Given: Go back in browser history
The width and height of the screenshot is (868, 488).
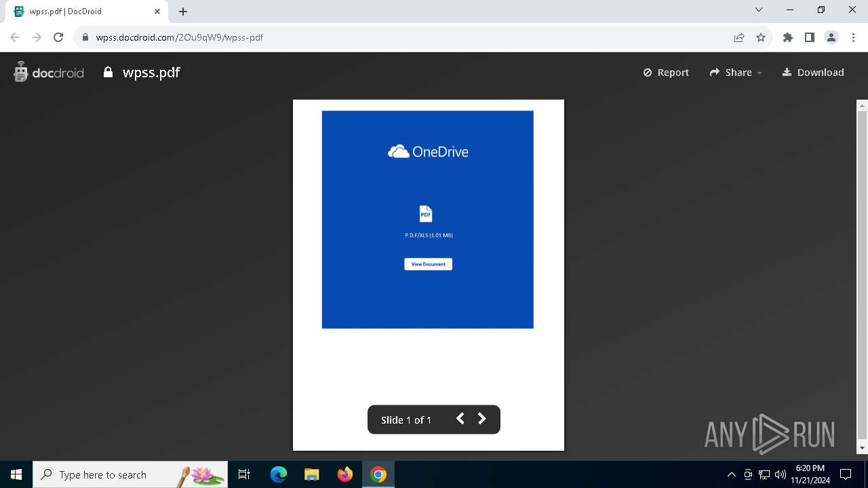Looking at the screenshot, I should (15, 37).
